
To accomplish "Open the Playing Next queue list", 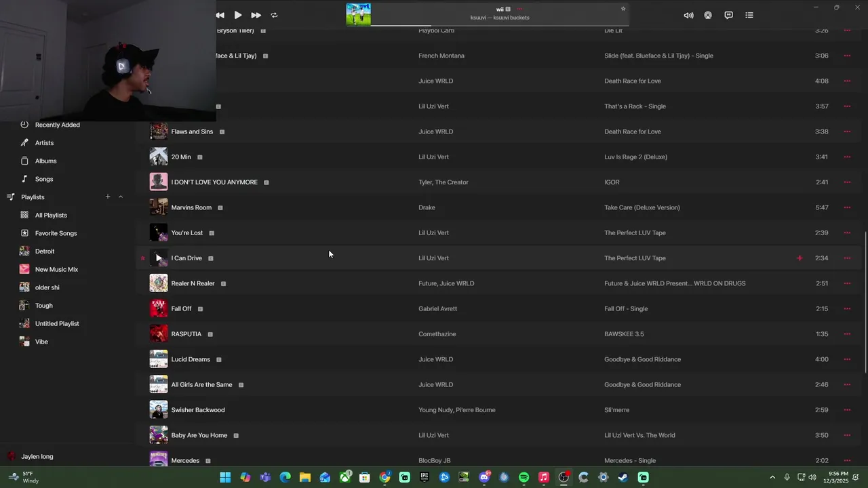I will point(749,15).
